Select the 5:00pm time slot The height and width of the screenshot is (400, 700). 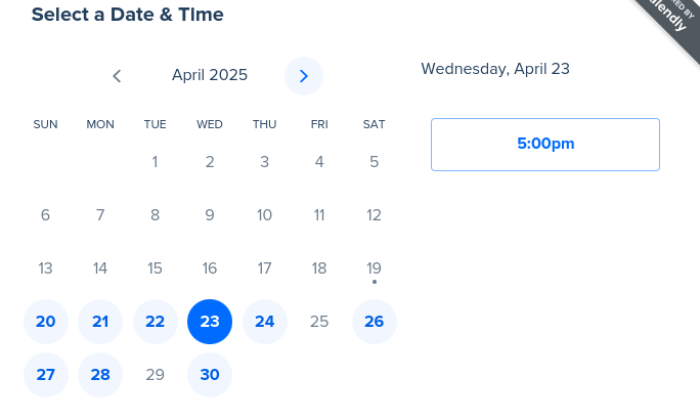click(545, 144)
